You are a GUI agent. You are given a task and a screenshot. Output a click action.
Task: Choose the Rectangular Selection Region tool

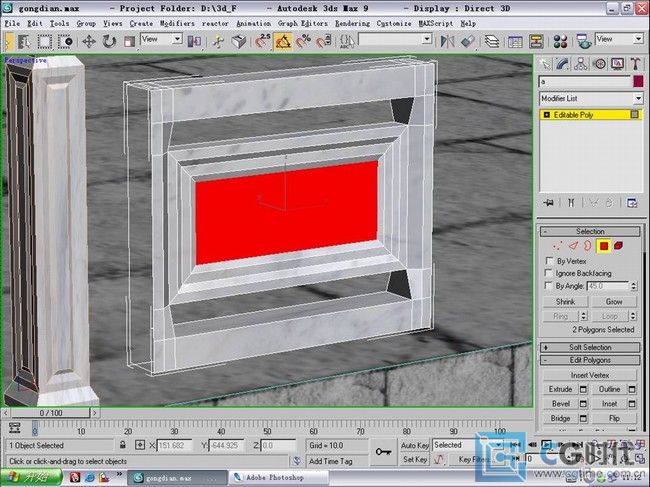pos(45,41)
